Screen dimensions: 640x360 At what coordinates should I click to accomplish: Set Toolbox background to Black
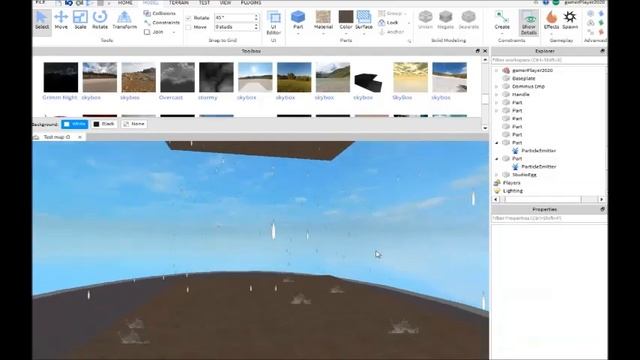pos(104,124)
